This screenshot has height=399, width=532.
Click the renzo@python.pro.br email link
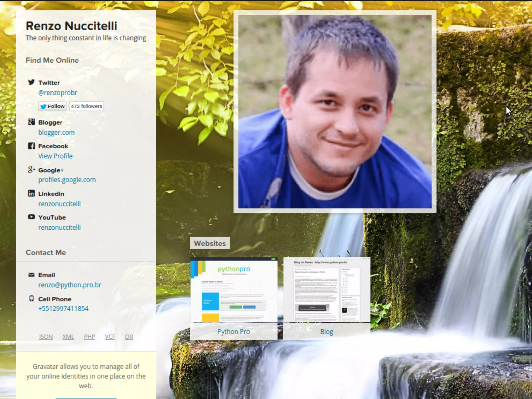point(70,285)
